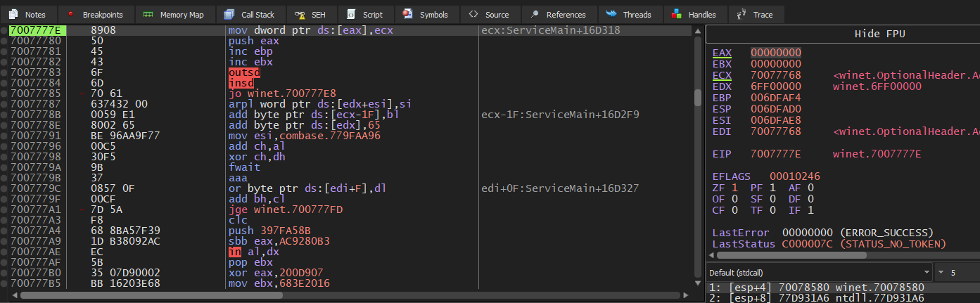Toggle breakpoint bullet at address 70077791

click(x=4, y=136)
